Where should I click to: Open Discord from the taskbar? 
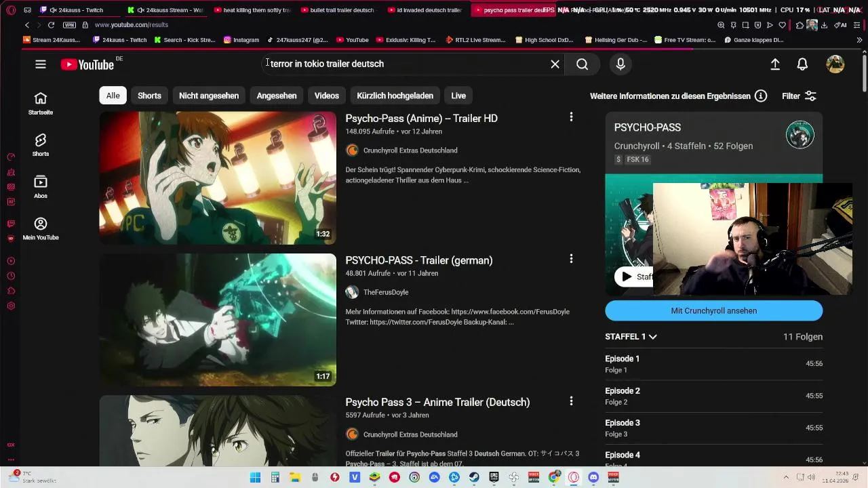pyautogui.click(x=593, y=477)
